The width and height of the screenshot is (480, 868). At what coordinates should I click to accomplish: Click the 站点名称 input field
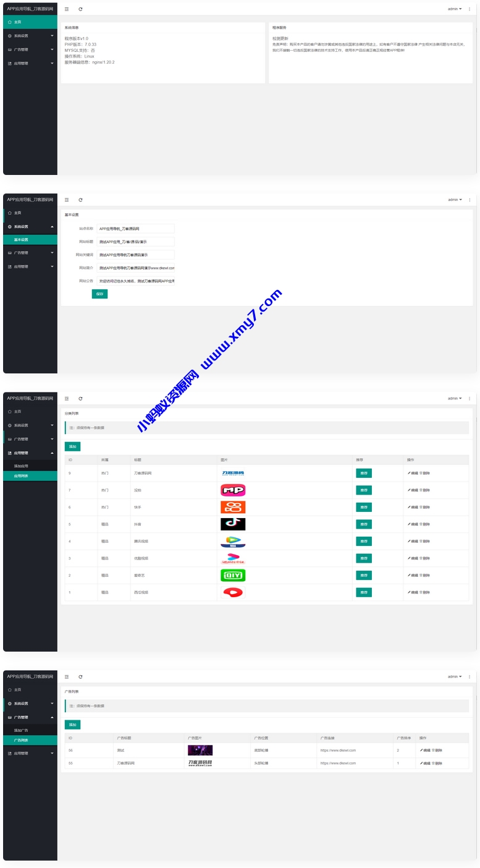pyautogui.click(x=136, y=229)
